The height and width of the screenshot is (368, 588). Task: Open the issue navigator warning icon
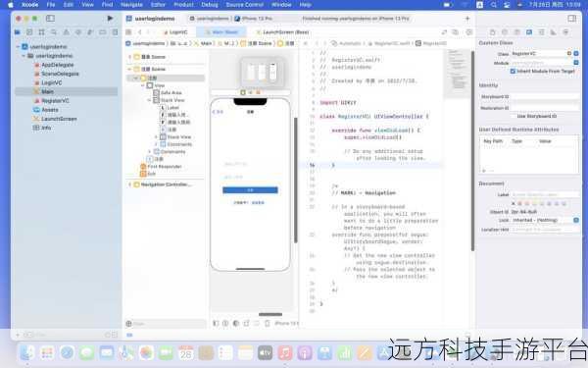(66, 32)
